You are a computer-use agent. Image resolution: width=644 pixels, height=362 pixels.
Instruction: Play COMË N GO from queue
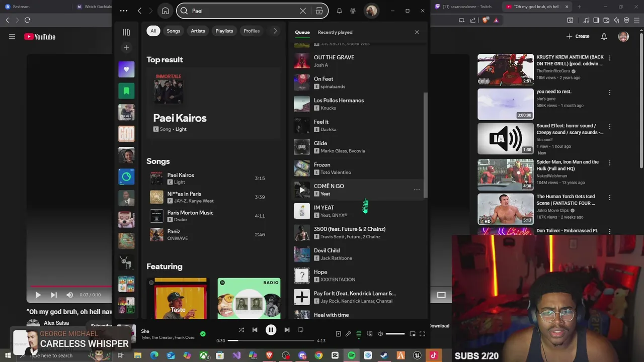[x=302, y=190]
